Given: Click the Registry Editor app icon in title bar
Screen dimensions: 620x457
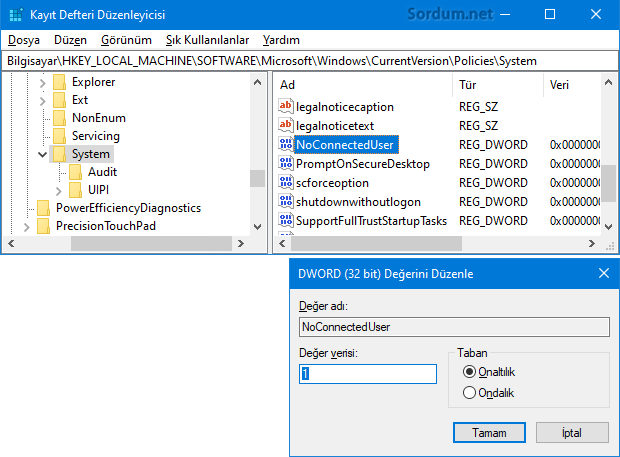Looking at the screenshot, I should point(16,15).
